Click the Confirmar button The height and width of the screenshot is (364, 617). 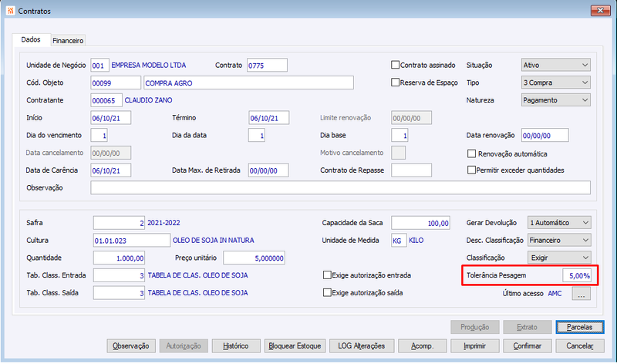[x=528, y=346]
